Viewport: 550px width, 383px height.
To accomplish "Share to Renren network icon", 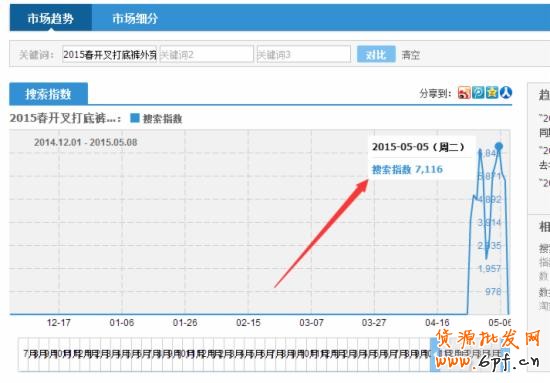I will (506, 93).
